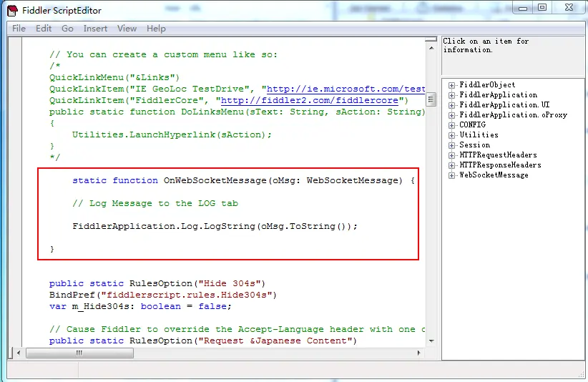Click the BindPref Hide304s line
The width and height of the screenshot is (588, 382).
click(x=163, y=295)
